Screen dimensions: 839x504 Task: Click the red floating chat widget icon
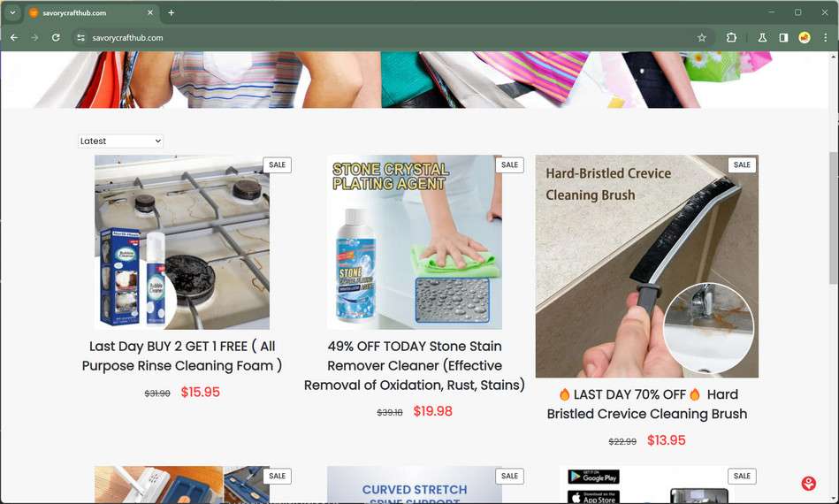(x=809, y=484)
